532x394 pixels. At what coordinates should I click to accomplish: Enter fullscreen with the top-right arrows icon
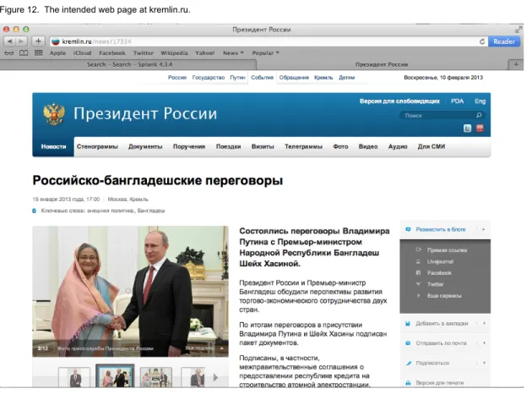(518, 30)
